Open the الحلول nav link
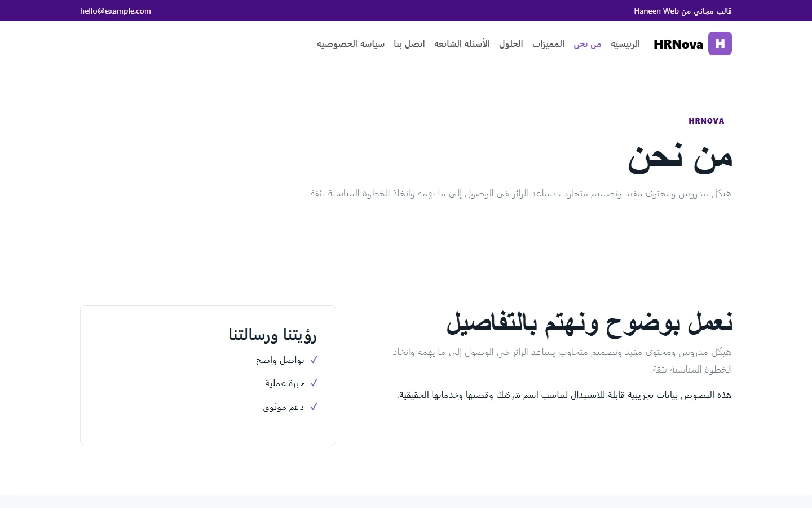Viewport: 812px width, 508px height. (511, 43)
